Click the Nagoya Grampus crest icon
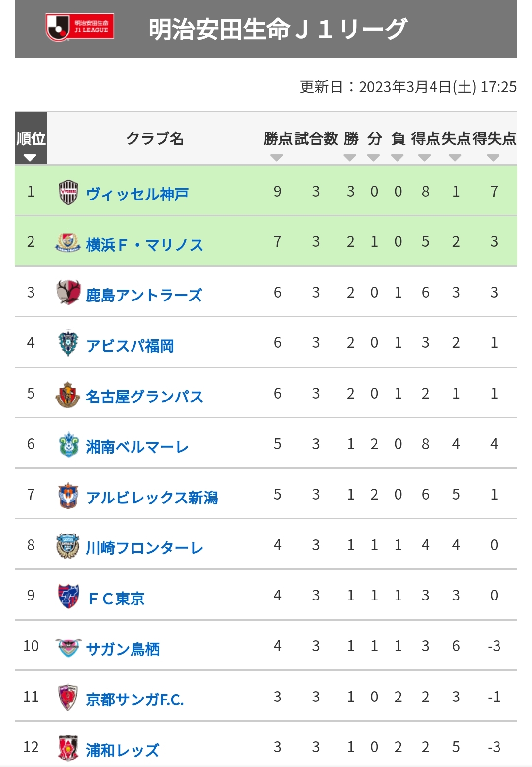The height and width of the screenshot is (767, 532). [68, 394]
